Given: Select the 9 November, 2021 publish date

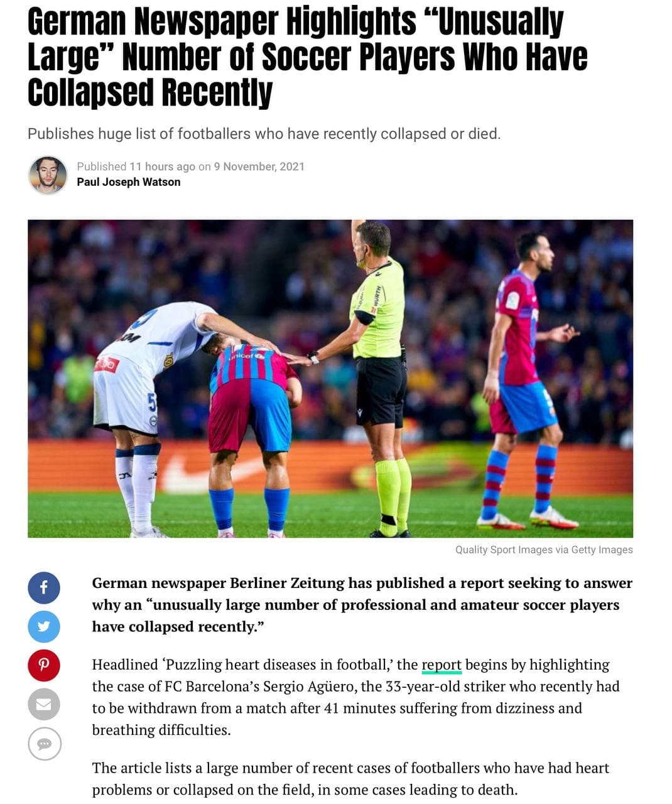Looking at the screenshot, I should (x=259, y=166).
